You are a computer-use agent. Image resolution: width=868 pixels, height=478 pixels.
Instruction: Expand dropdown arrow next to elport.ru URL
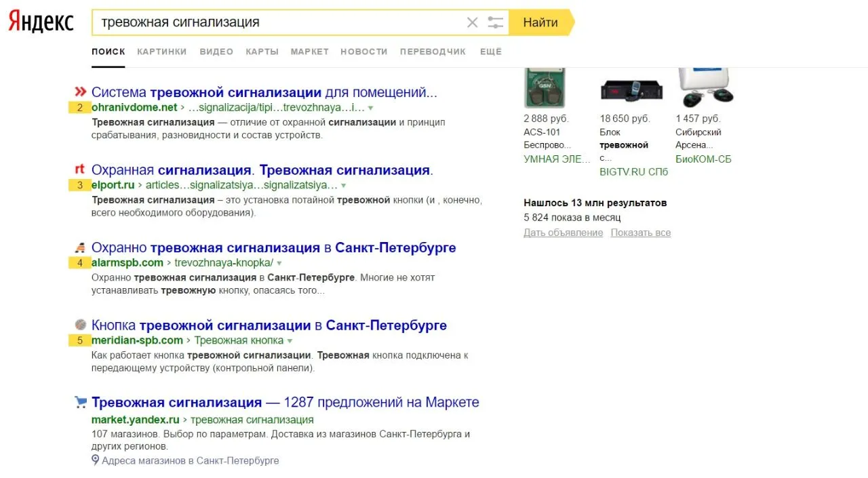tap(343, 186)
